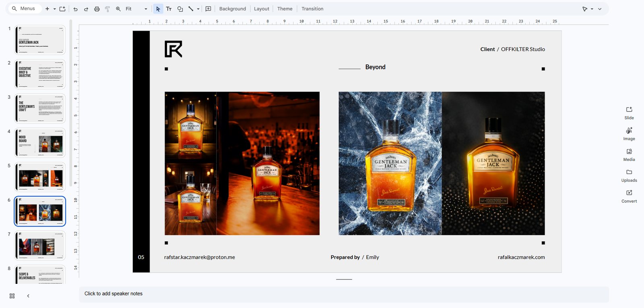This screenshot has height=308, width=644.
Task: Click the 'Prepared by / Emily' text
Action: pyautogui.click(x=355, y=257)
